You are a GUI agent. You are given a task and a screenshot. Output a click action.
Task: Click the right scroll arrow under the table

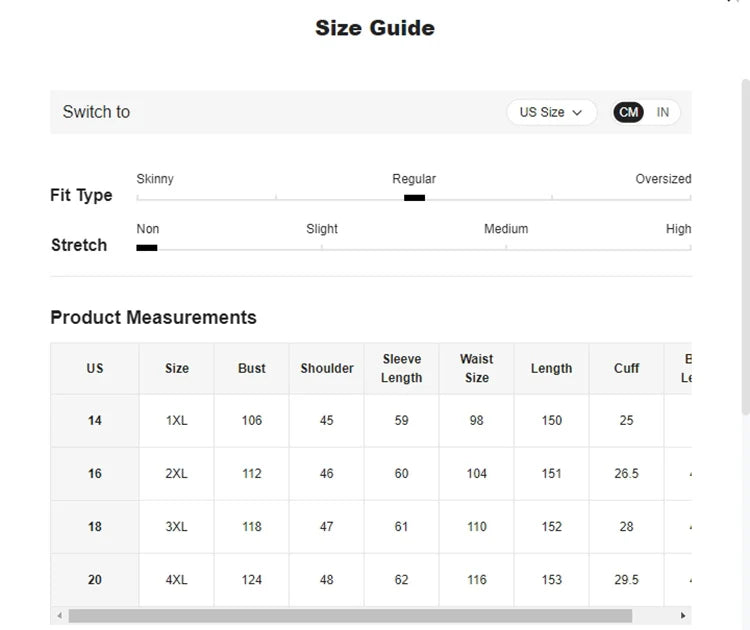683,616
